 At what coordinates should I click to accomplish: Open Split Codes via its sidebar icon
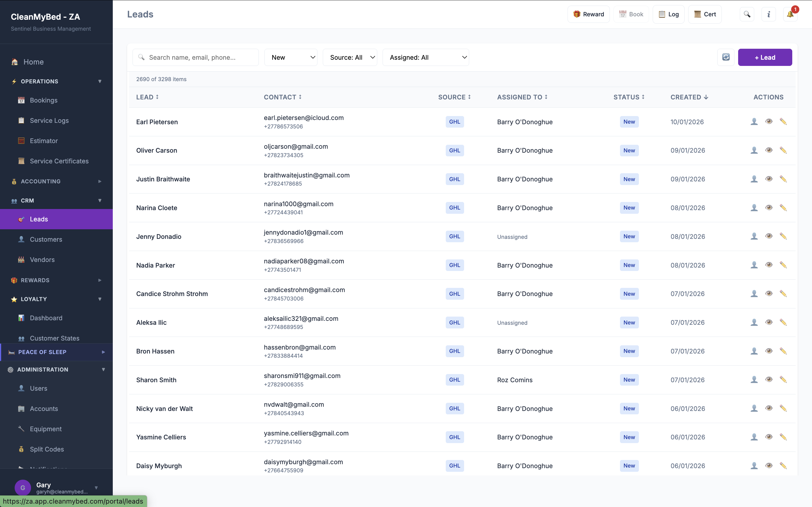coord(21,449)
